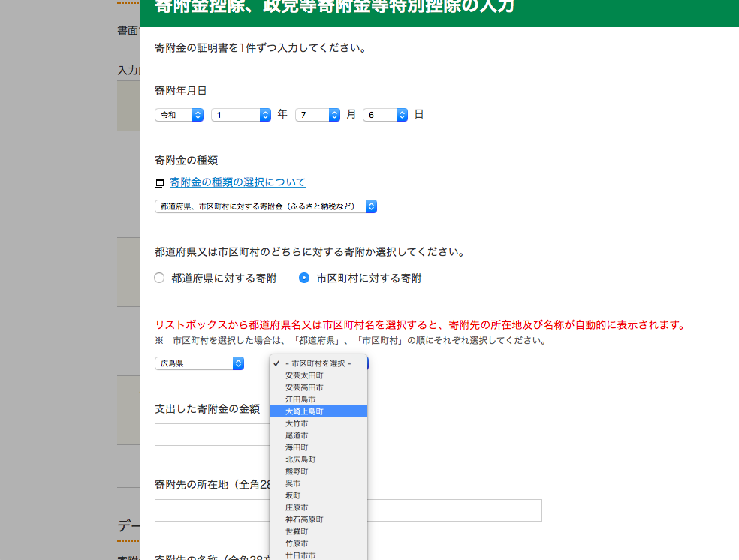Choose 北広島町 from the municipality list
This screenshot has width=739, height=560.
coord(300,459)
